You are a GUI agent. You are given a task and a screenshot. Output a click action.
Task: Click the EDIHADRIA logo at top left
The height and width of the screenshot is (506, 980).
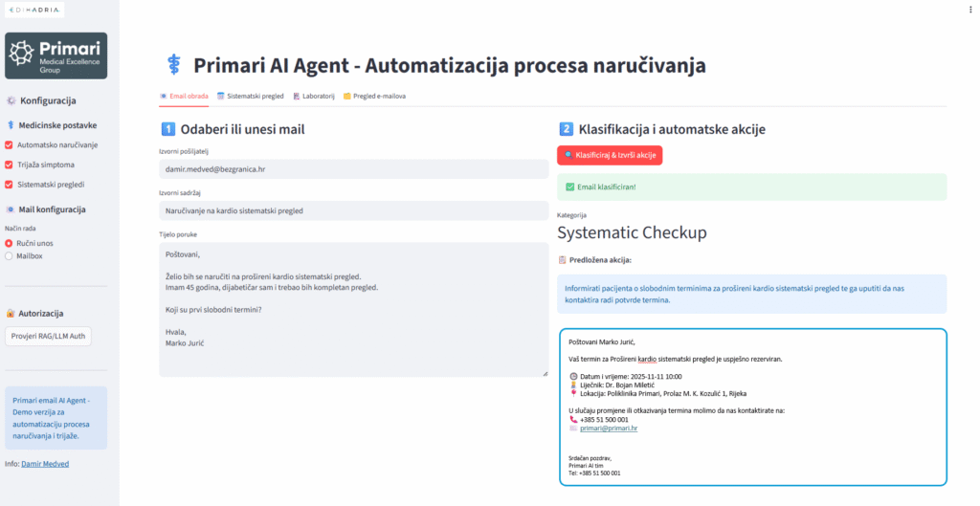pyautogui.click(x=33, y=10)
